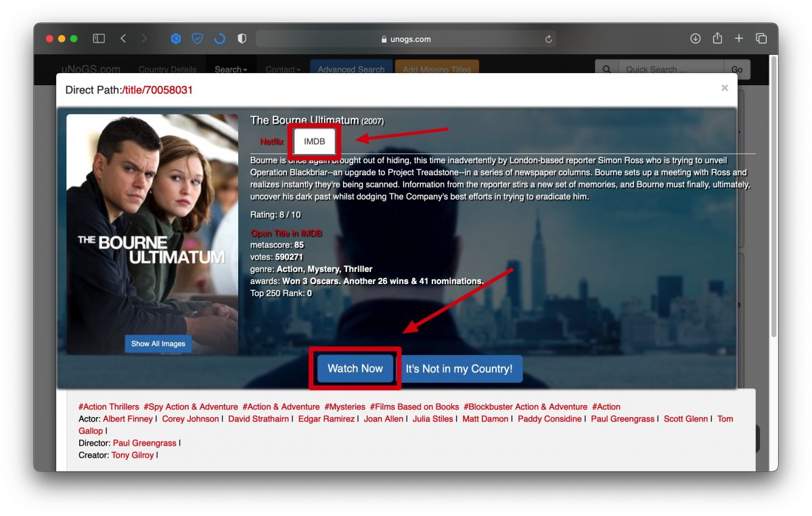Select the IMDB tab
The width and height of the screenshot is (812, 516).
(x=315, y=141)
